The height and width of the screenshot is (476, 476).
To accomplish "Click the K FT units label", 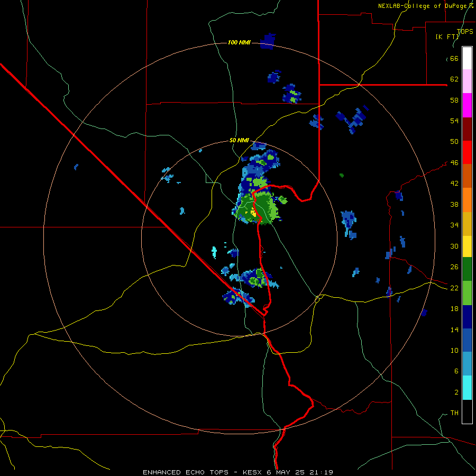I will (x=448, y=36).
